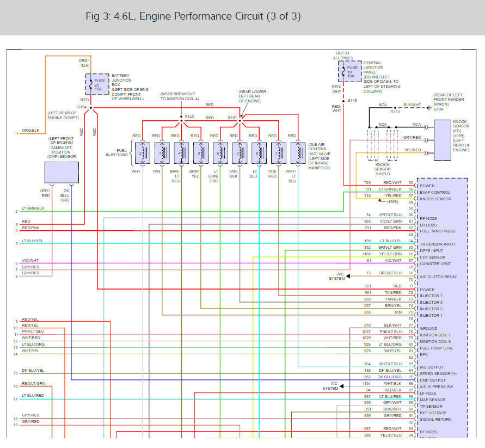Click the Fuse 20 15A symbol
The image size is (485, 448).
[97, 84]
